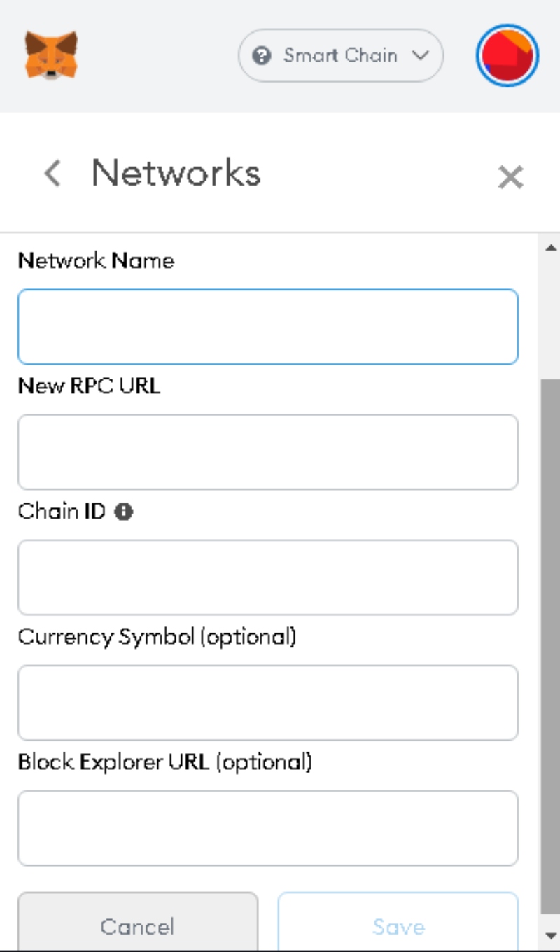This screenshot has height=952, width=560.
Task: Click the Network Name field label
Action: point(96,261)
